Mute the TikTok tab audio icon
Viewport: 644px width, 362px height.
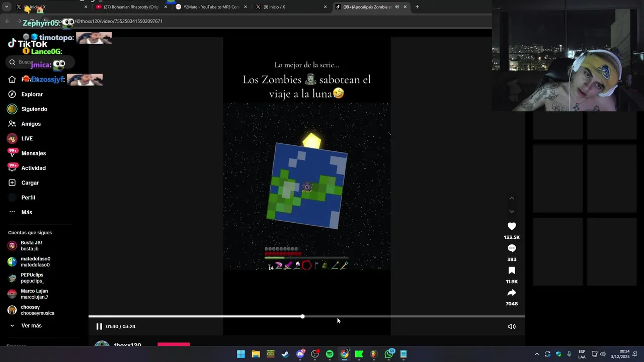coord(397,7)
